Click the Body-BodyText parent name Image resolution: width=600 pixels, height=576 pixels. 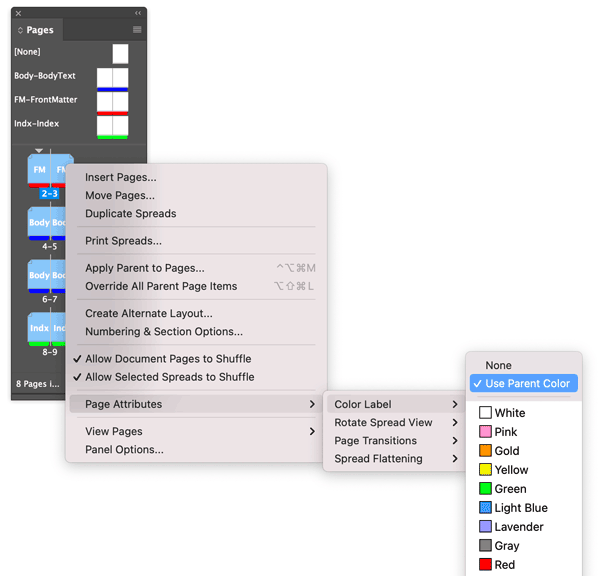click(45, 76)
